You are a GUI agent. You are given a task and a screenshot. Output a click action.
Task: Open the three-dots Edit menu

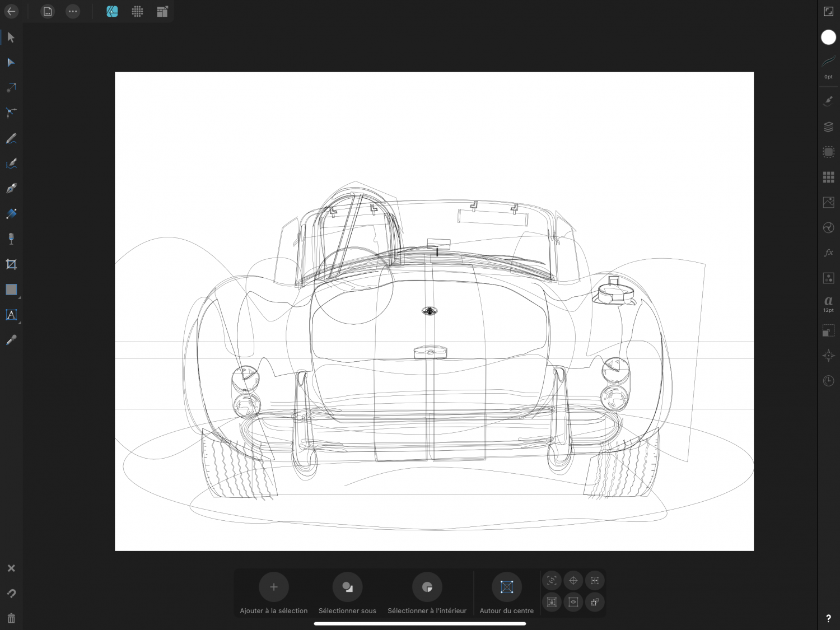tap(73, 11)
